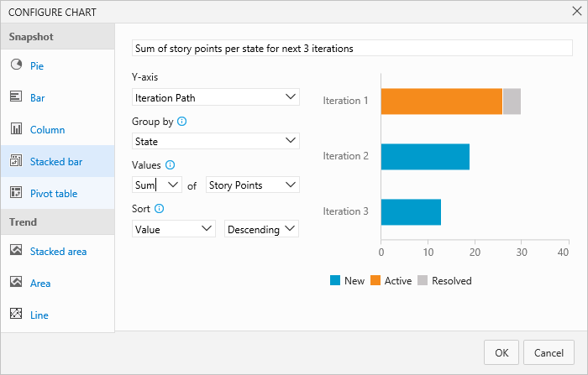This screenshot has width=588, height=375.
Task: Click the info icon beside Sort
Action: click(x=160, y=209)
